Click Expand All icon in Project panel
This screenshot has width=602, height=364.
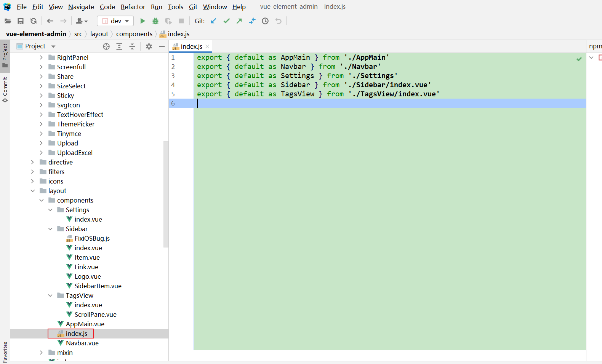119,46
